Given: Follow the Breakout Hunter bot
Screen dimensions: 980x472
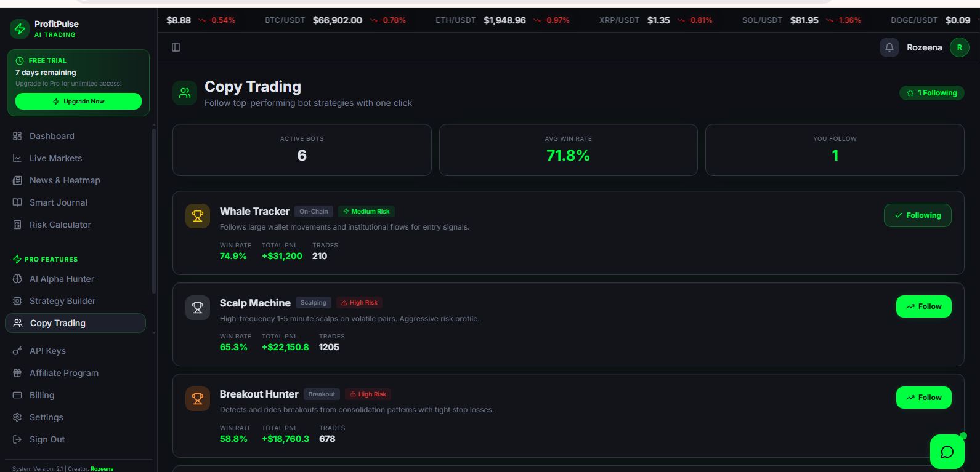Looking at the screenshot, I should tap(924, 398).
